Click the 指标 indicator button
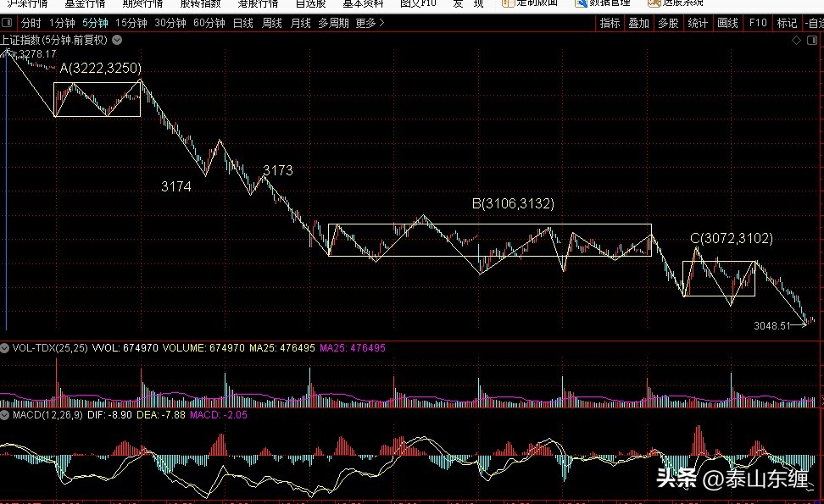Image resolution: width=824 pixels, height=504 pixels. coord(610,23)
